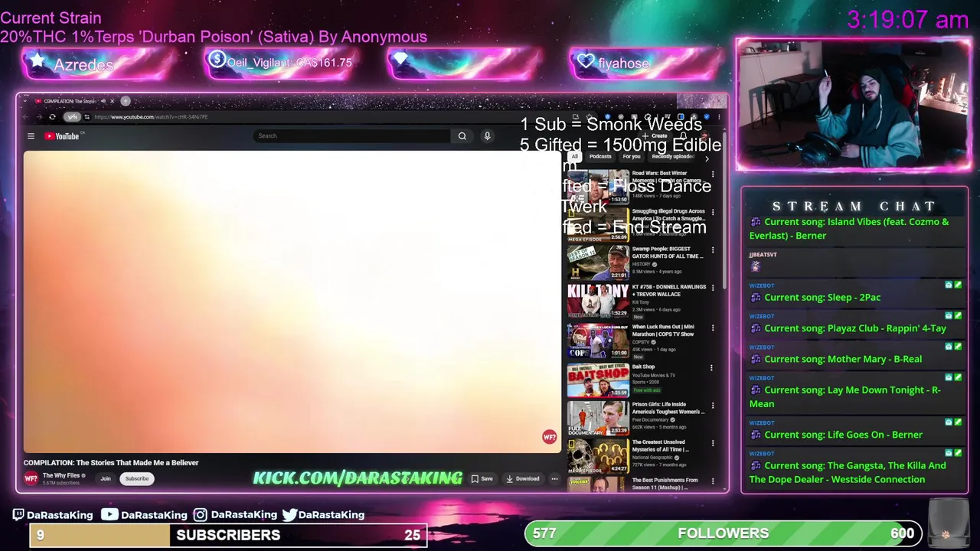The width and height of the screenshot is (980, 551).
Task: Open options for Swamp People video
Action: (712, 250)
